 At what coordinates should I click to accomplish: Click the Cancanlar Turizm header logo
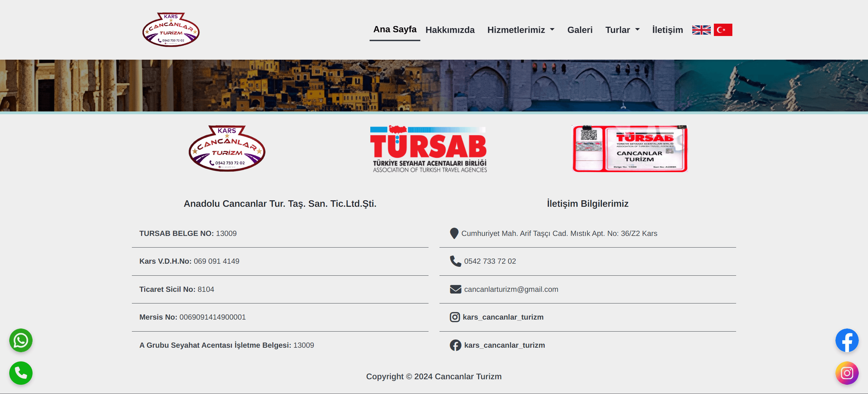tap(171, 30)
